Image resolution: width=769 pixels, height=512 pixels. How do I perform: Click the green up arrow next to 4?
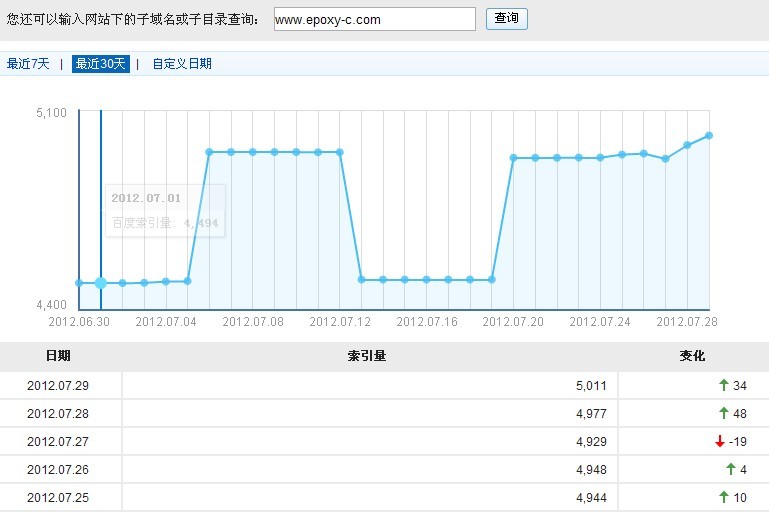point(730,469)
